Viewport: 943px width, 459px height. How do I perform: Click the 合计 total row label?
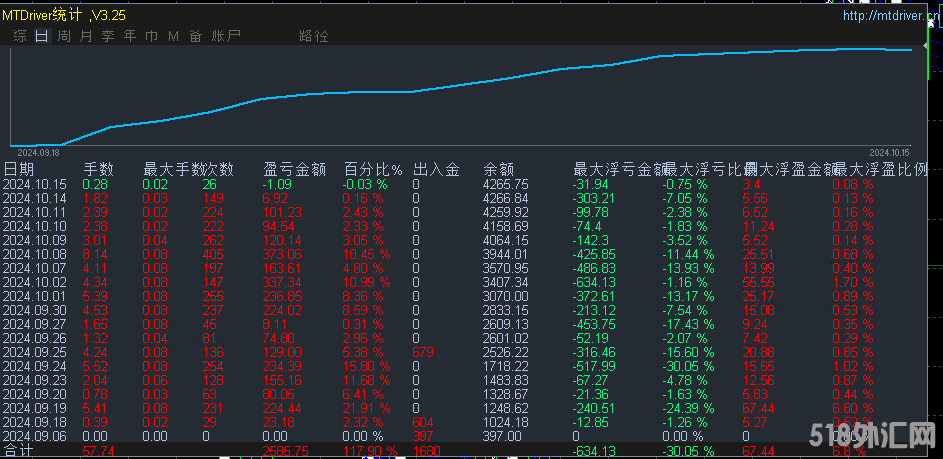click(18, 451)
